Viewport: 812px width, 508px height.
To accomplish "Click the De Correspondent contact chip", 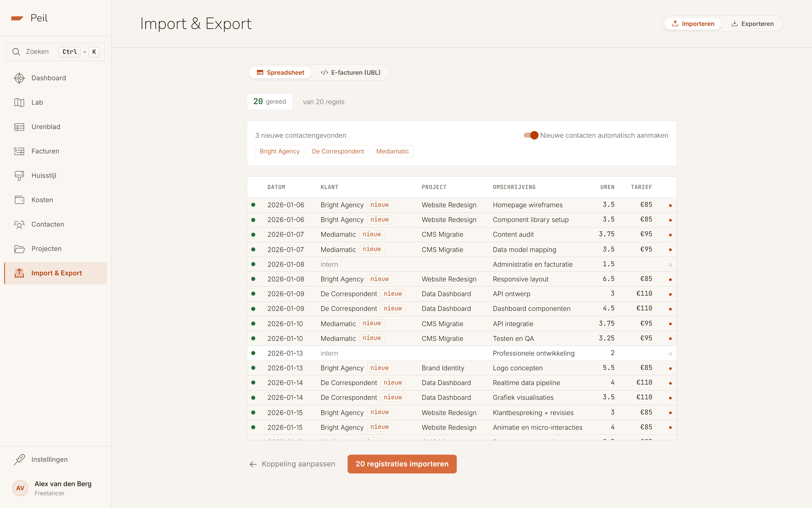I will (x=337, y=151).
